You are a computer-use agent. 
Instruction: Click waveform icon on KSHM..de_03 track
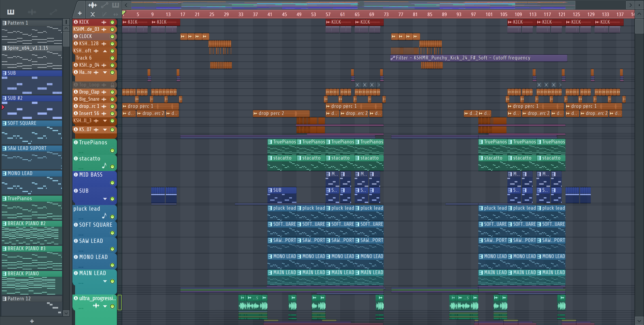click(104, 30)
